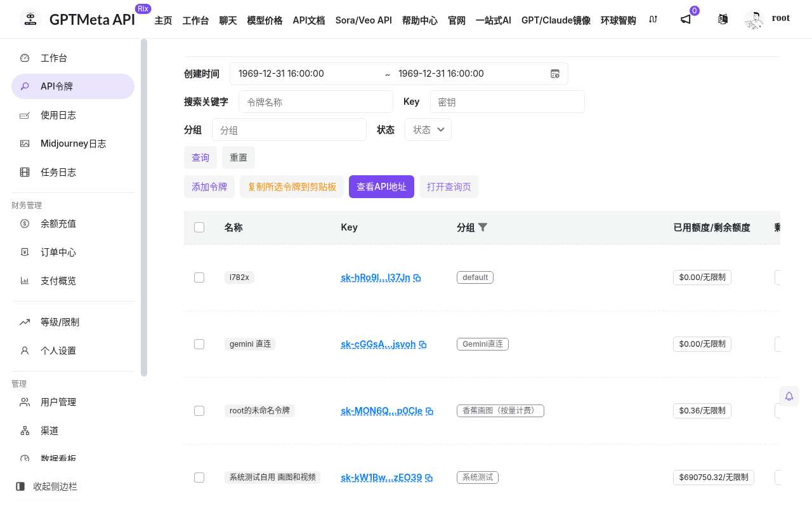
Task: Open the megaphone announcements icon
Action: [x=685, y=20]
